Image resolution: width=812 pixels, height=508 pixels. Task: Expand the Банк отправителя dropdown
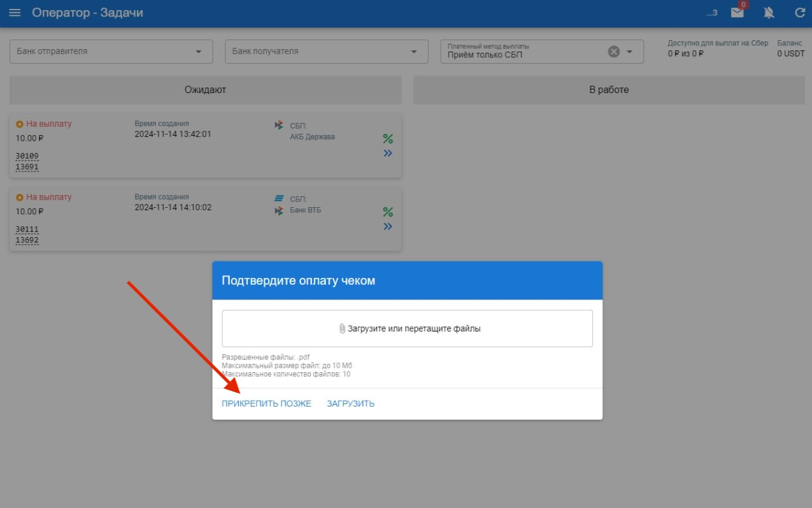click(199, 52)
